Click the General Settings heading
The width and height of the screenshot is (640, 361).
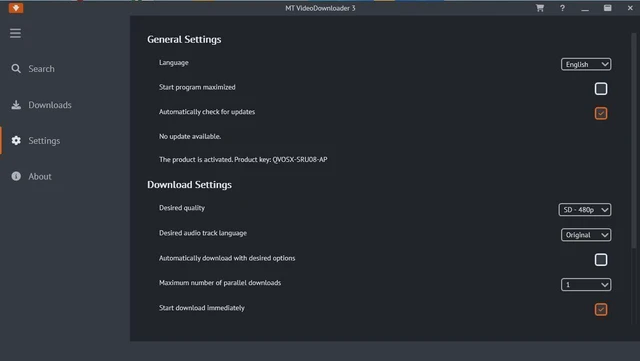pos(184,39)
